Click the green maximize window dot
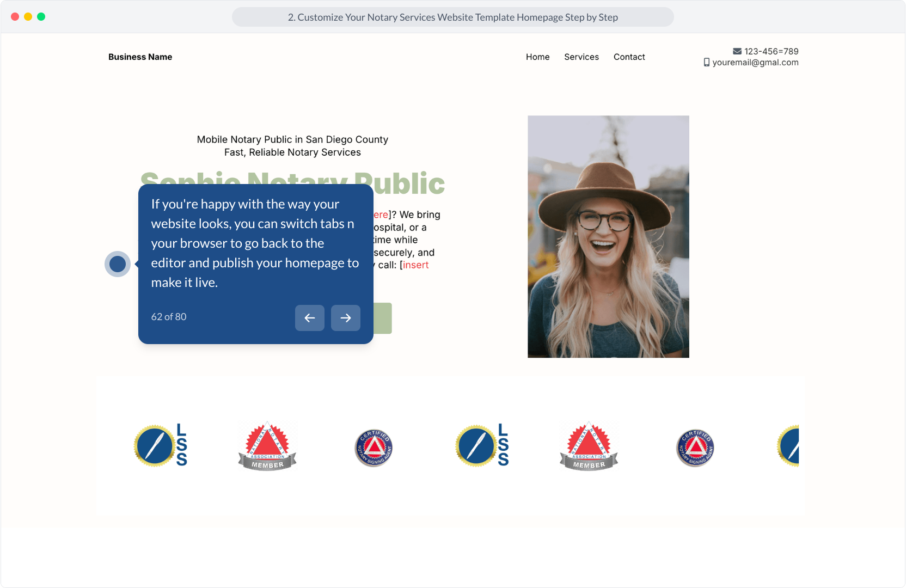This screenshot has width=906, height=588. click(41, 17)
